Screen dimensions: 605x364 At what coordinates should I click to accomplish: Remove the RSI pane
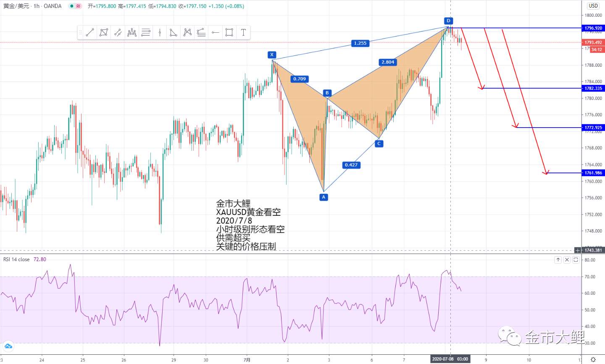coord(567,259)
